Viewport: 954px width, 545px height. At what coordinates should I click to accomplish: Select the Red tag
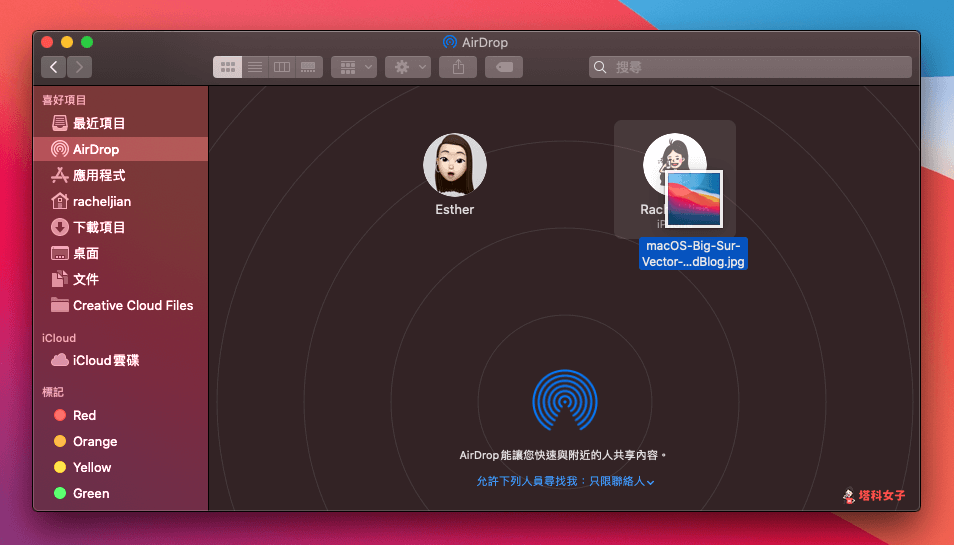120,415
